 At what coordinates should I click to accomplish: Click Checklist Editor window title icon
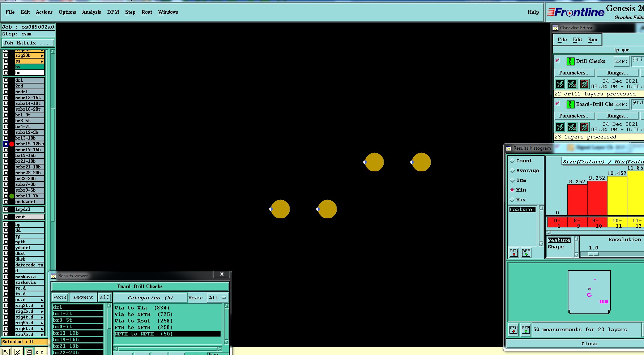555,28
